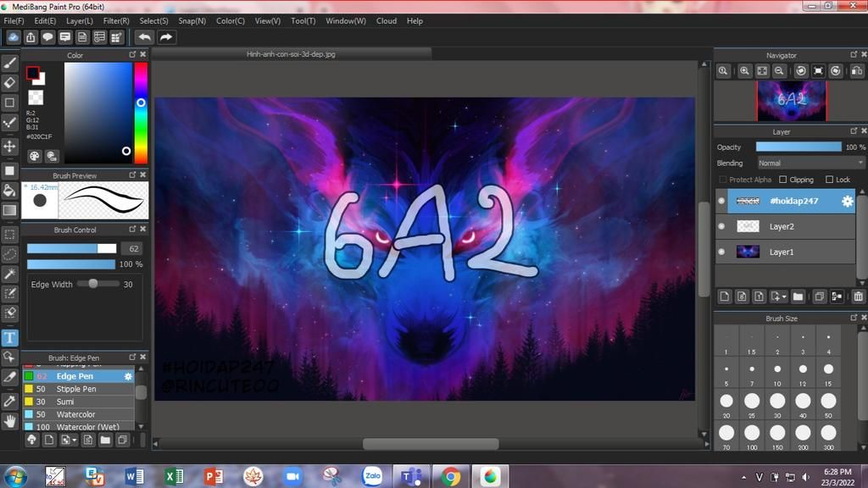Click the brush size value field showing 62
This screenshot has width=868, height=488.
click(133, 248)
